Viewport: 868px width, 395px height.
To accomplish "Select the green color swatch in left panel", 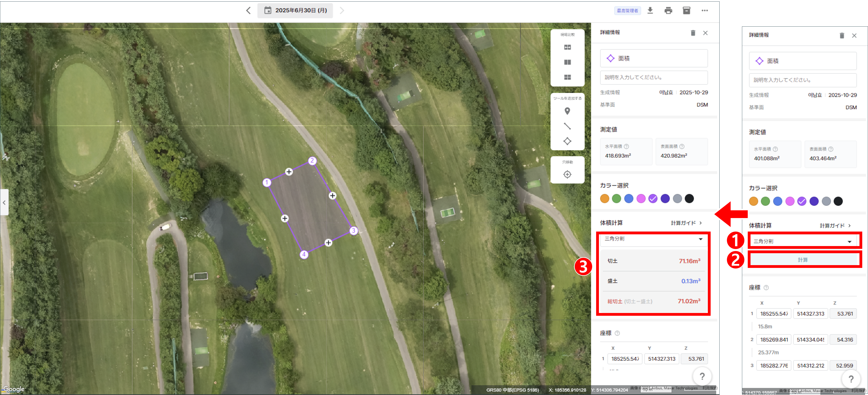I will click(x=616, y=199).
